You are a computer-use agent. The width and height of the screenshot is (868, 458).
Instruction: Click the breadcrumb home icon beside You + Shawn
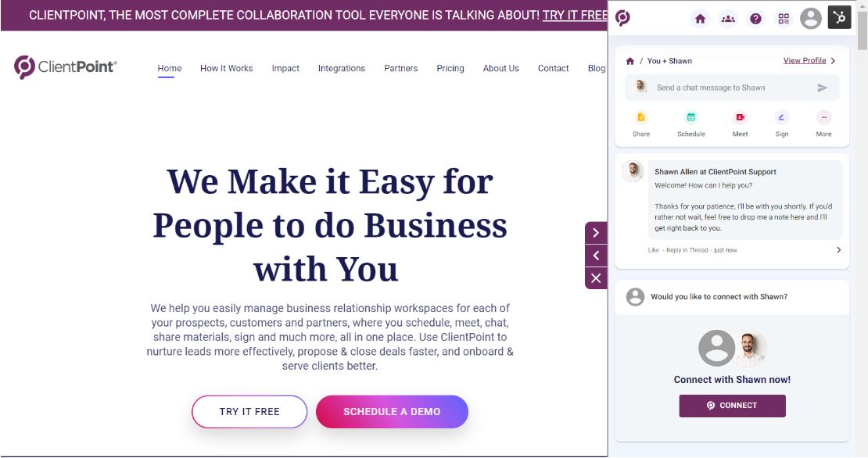[x=630, y=61]
